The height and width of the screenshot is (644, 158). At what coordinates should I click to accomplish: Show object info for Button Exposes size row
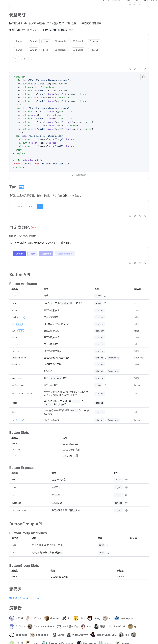coord(126,487)
